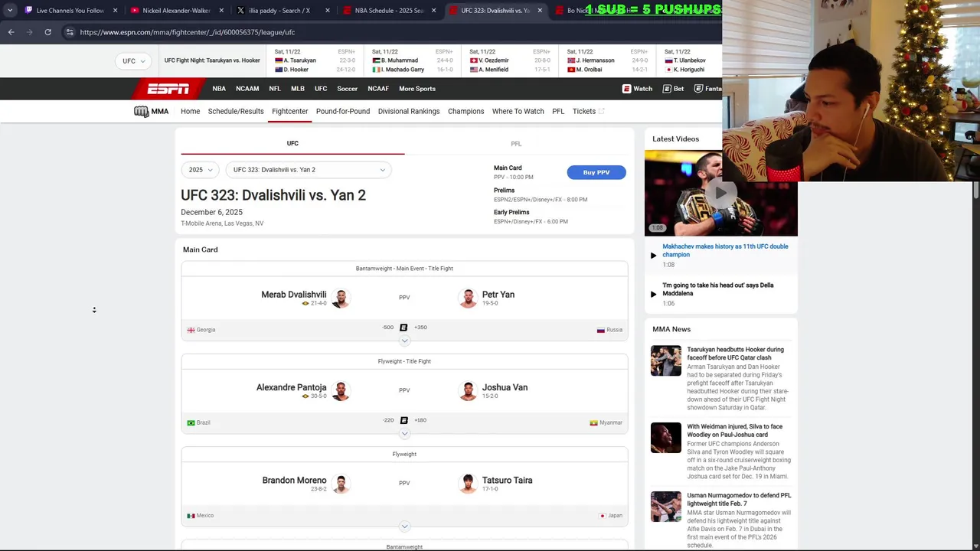Play the Della Maddalena video clip
Viewport: 980px width, 551px height.
click(653, 294)
